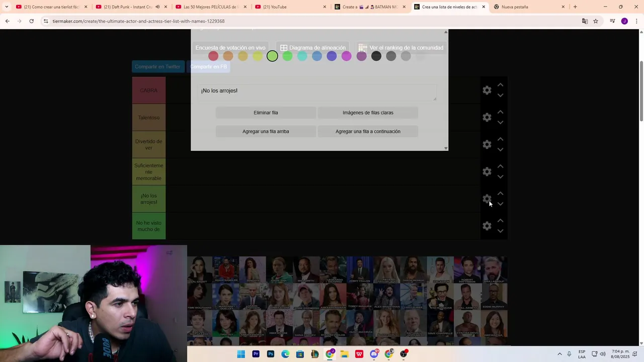Switch to Nueva pestaña tab
This screenshot has width=644, height=362.
[x=528, y=7]
